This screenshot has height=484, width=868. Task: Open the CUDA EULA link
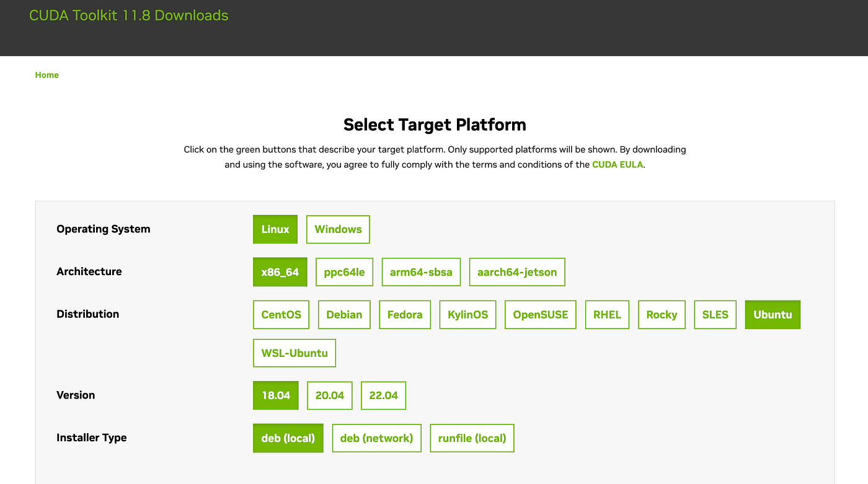point(618,165)
